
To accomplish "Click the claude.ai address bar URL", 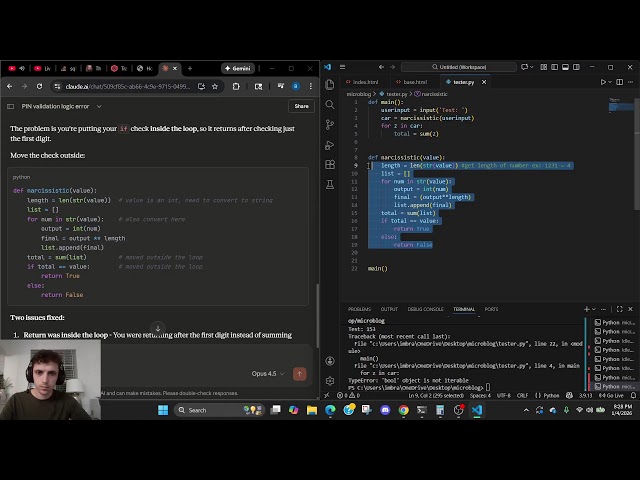I will [x=128, y=86].
